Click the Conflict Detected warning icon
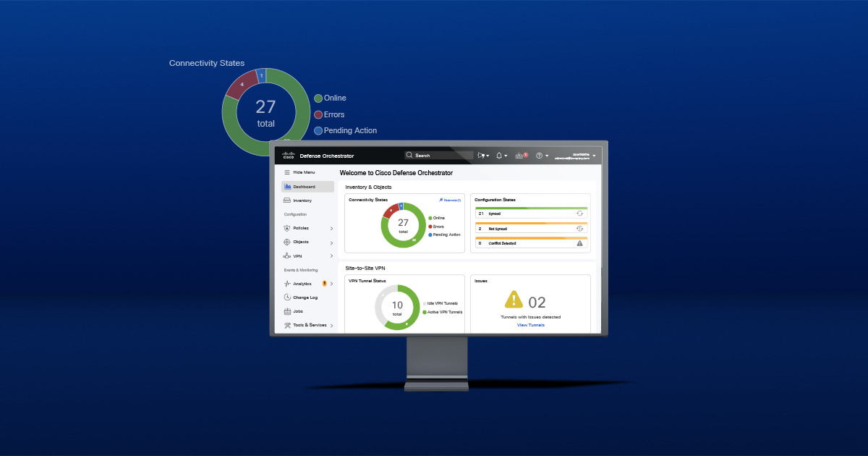The height and width of the screenshot is (456, 868). (579, 243)
